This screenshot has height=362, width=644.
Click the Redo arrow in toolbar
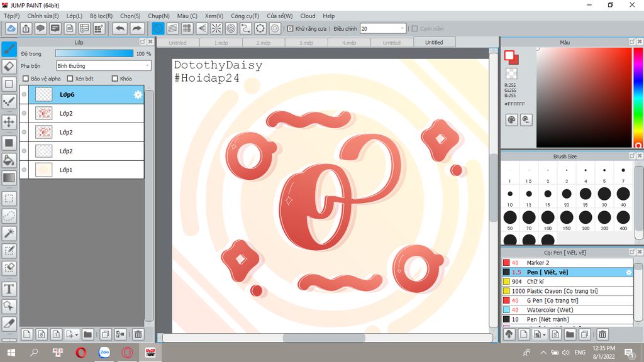(136, 28)
